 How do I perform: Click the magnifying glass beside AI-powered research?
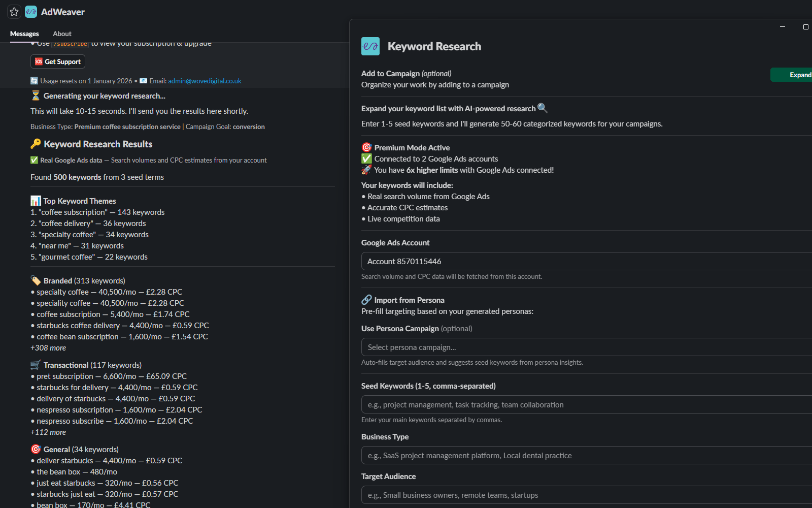click(543, 108)
